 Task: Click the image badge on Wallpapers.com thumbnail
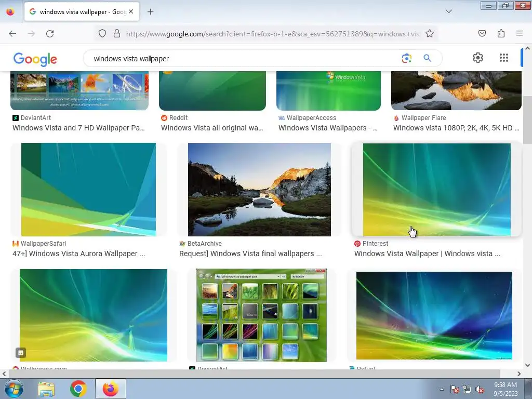pyautogui.click(x=21, y=353)
